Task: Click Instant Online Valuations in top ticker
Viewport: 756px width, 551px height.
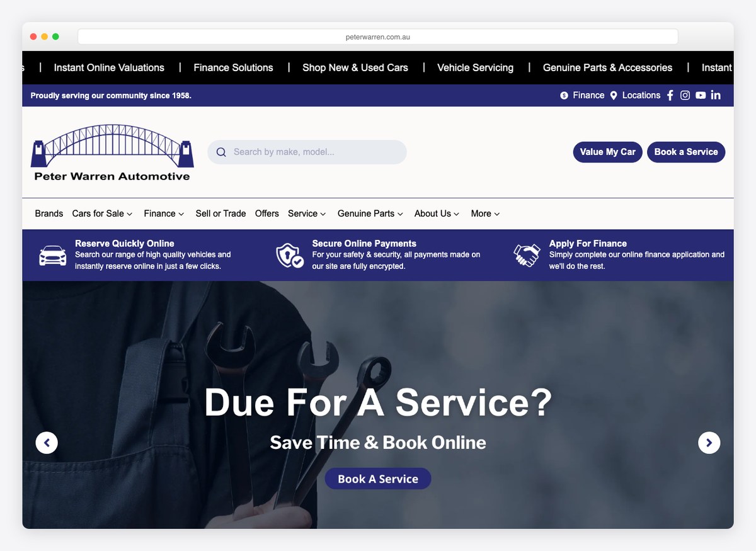Action: [109, 67]
